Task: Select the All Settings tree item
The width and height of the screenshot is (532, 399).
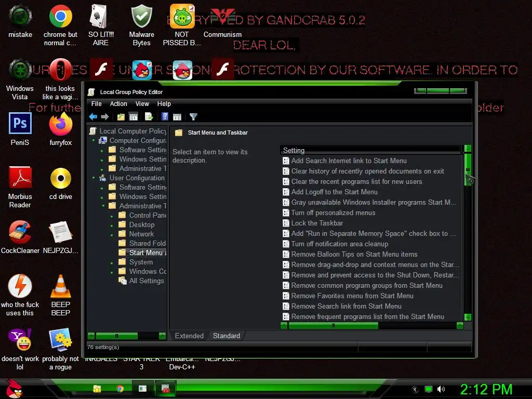Action: click(146, 281)
